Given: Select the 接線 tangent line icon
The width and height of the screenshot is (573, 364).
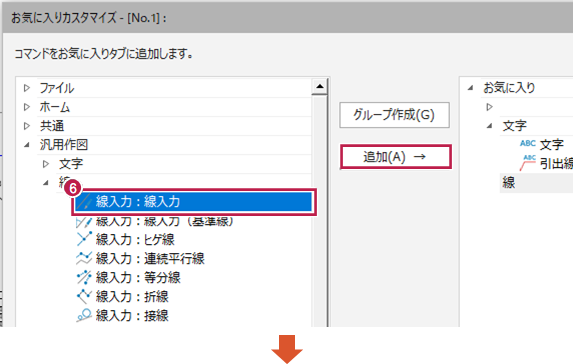Looking at the screenshot, I should [84, 315].
